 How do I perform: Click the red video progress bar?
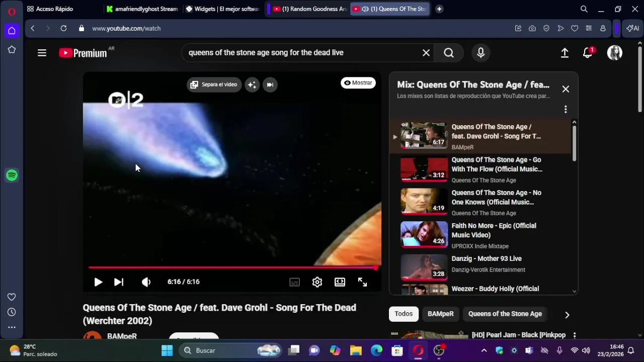click(232, 268)
